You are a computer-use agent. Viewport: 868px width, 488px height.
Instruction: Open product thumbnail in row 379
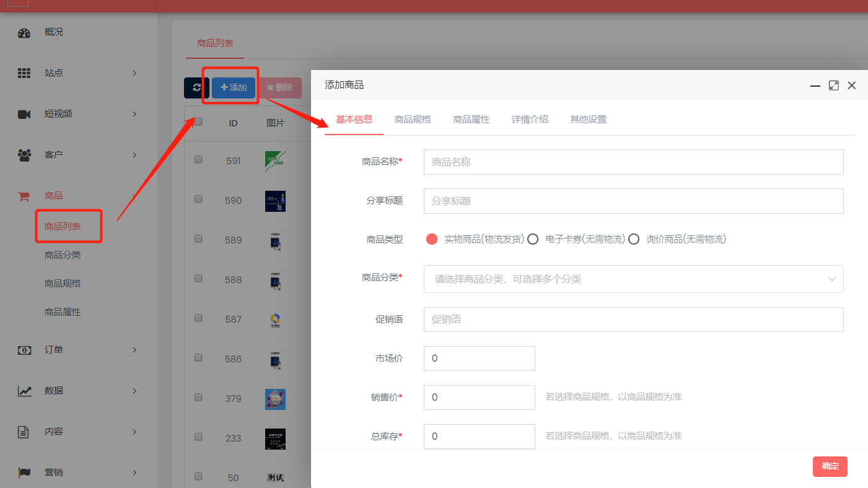[275, 399]
